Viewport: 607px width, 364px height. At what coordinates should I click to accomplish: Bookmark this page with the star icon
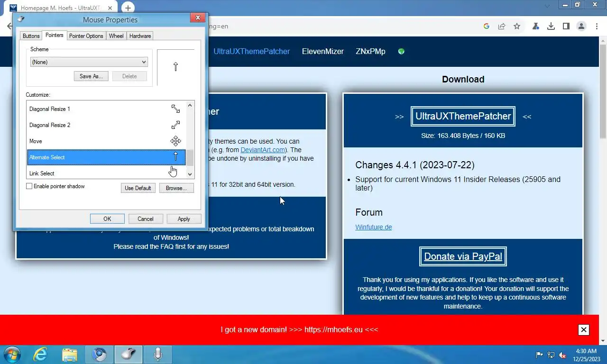pos(517,26)
